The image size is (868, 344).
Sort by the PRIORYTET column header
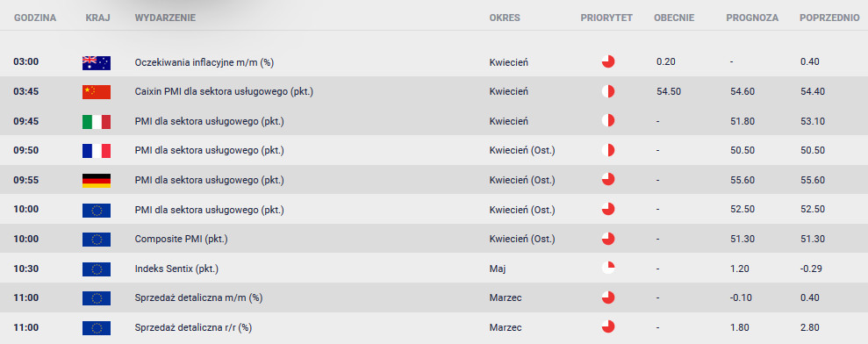(606, 18)
